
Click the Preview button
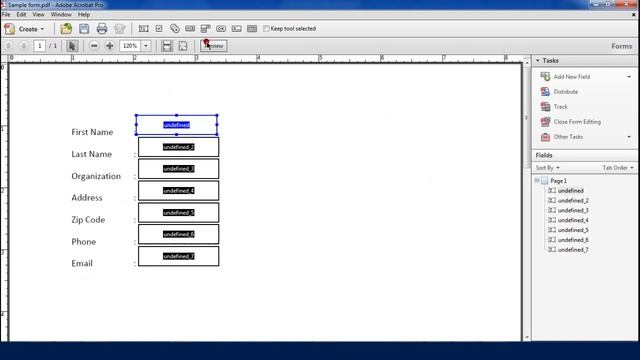(214, 46)
